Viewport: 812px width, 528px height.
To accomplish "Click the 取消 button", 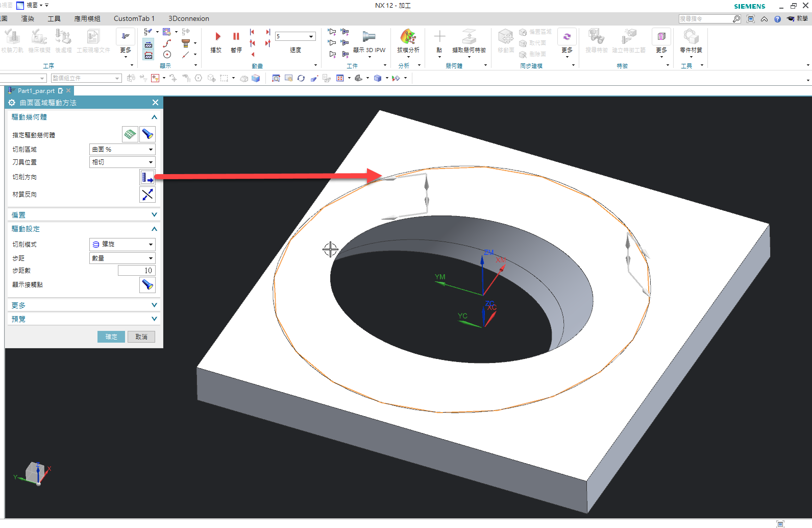I will point(141,337).
